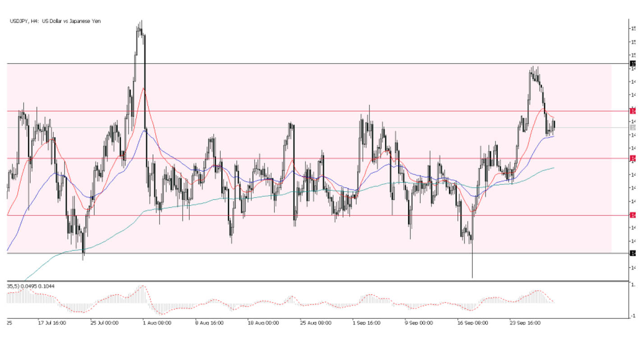644x344 pixels.
Task: Select the 8 Aug 16:00 time axis label
Action: coord(209,323)
